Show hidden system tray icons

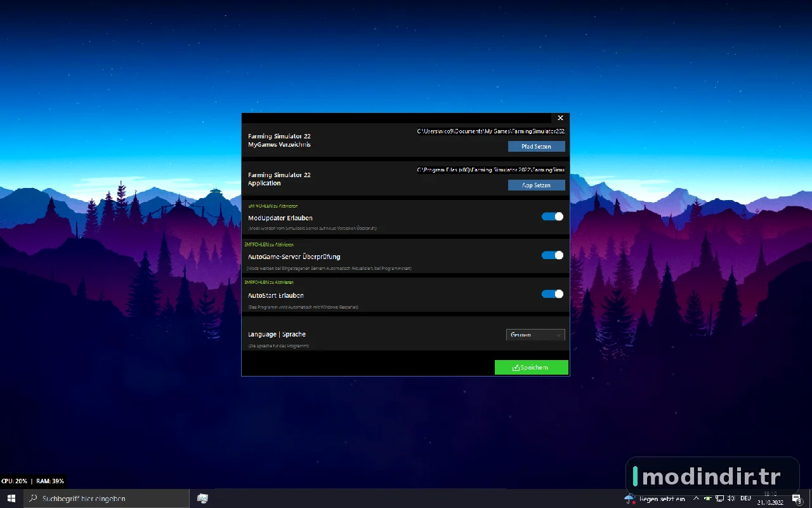696,498
